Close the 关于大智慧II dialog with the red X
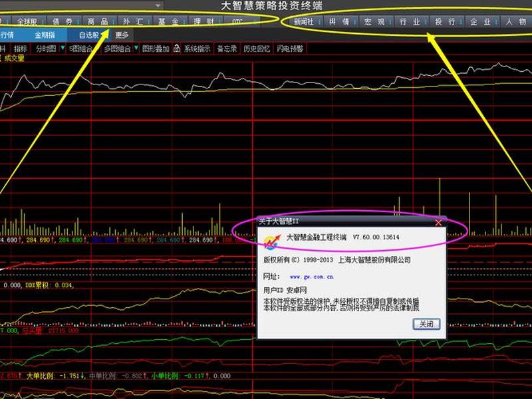Image resolution: width=532 pixels, height=399 pixels. click(438, 223)
